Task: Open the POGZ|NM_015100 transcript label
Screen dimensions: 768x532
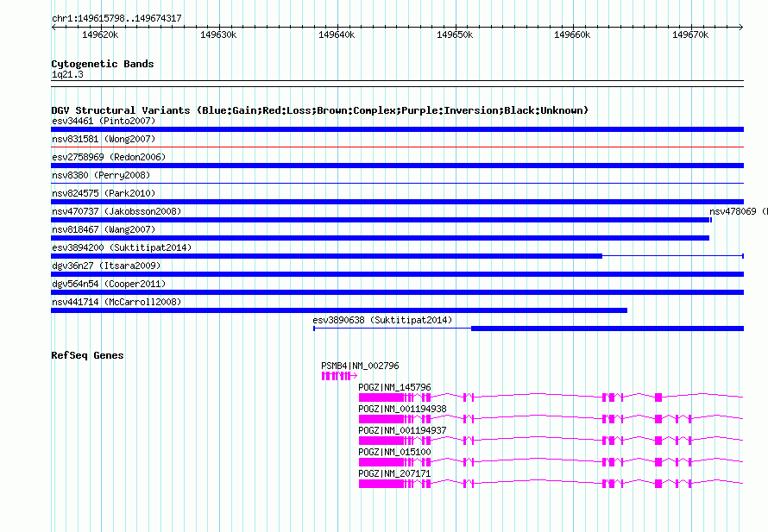Action: (x=394, y=452)
